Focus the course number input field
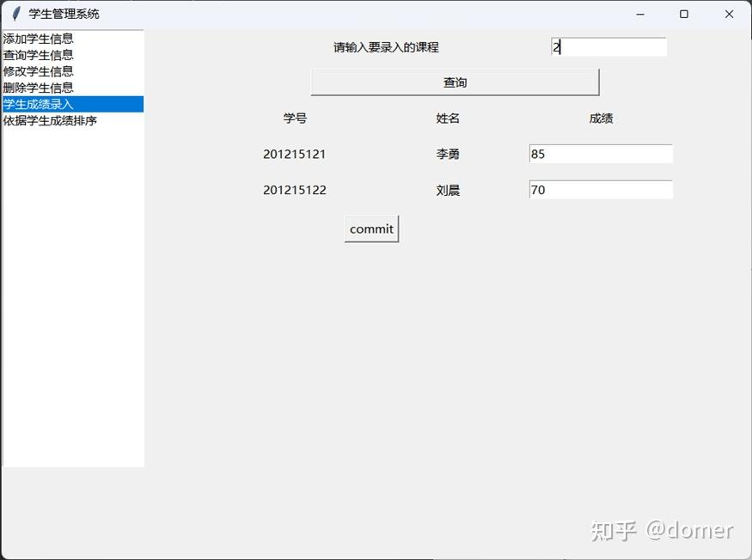The width and height of the screenshot is (752, 560). [x=608, y=47]
